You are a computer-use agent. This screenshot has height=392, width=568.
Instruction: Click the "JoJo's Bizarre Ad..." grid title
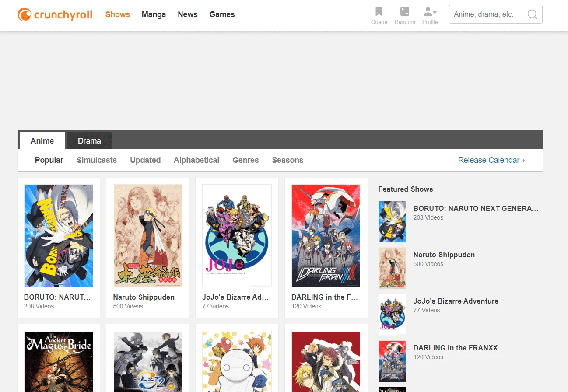235,297
